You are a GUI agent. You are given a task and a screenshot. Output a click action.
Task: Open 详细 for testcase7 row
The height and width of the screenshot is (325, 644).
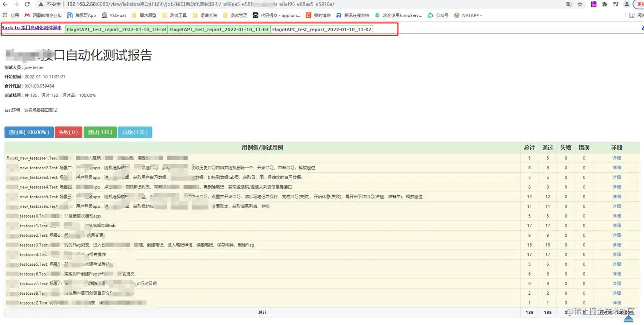[x=616, y=284]
